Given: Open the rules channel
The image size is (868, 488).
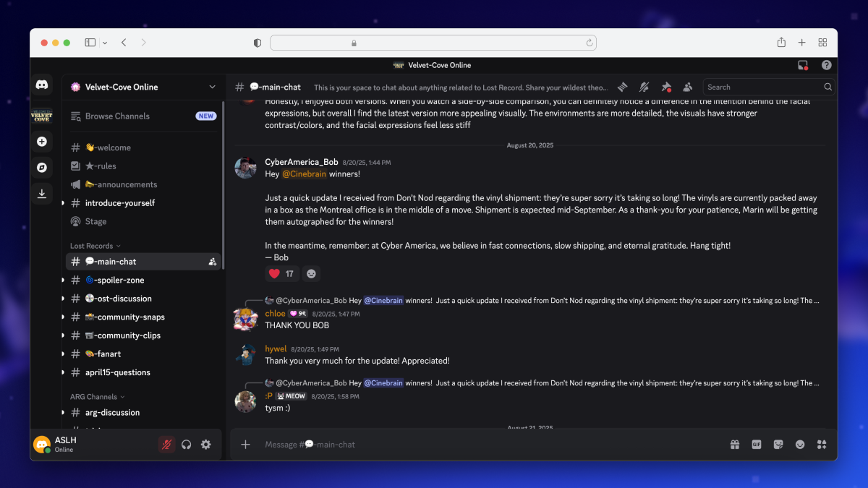Looking at the screenshot, I should click(x=143, y=166).
